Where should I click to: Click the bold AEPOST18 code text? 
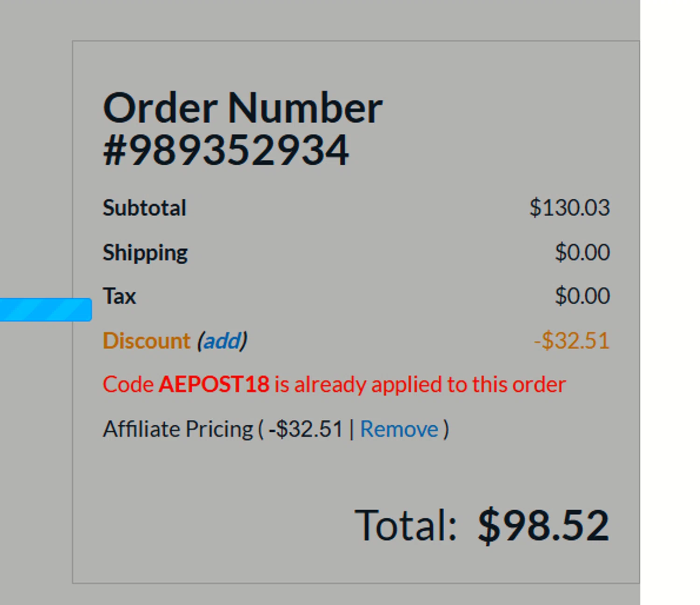214,385
